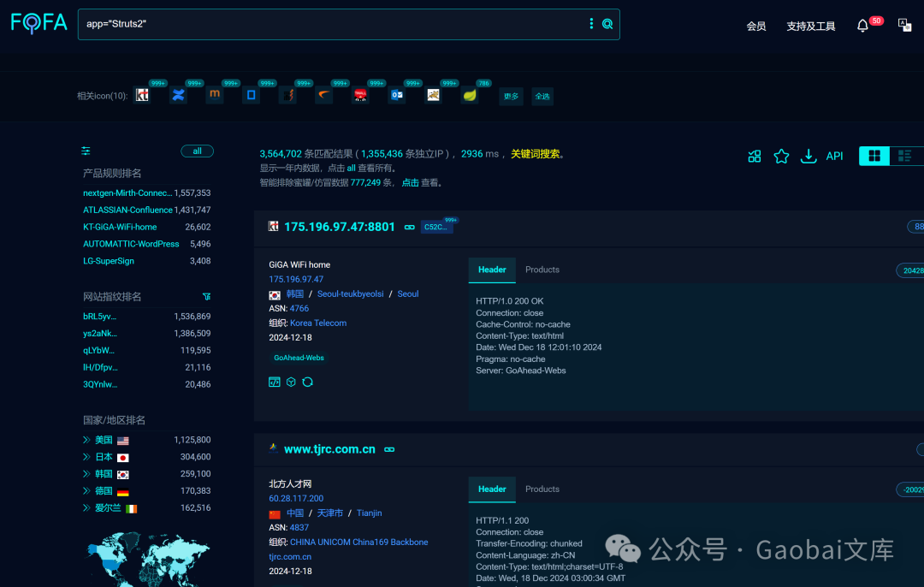The height and width of the screenshot is (587, 924).
Task: Click the Korea Telecom organization link
Action: [x=318, y=323]
